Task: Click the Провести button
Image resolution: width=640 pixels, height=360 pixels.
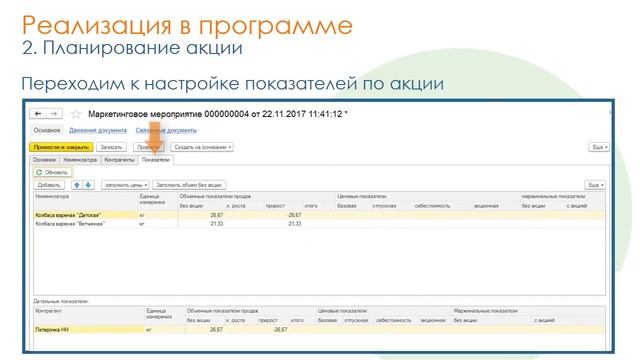Action: click(149, 147)
